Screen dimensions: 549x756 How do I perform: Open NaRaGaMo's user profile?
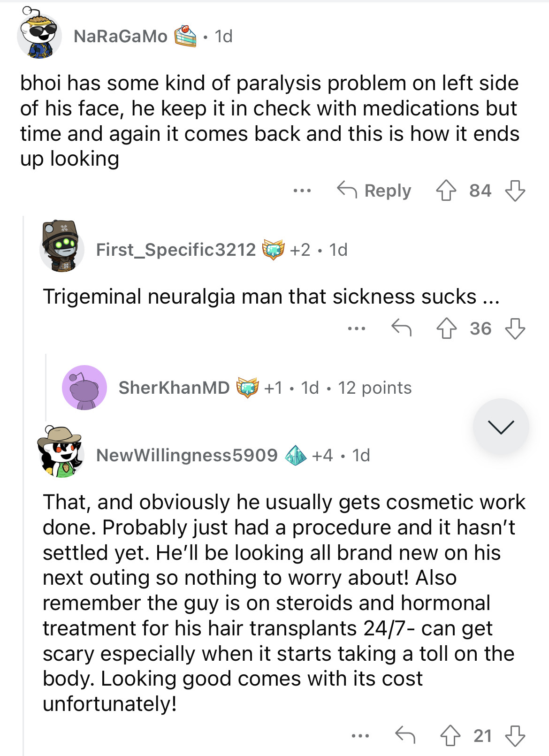click(x=121, y=36)
